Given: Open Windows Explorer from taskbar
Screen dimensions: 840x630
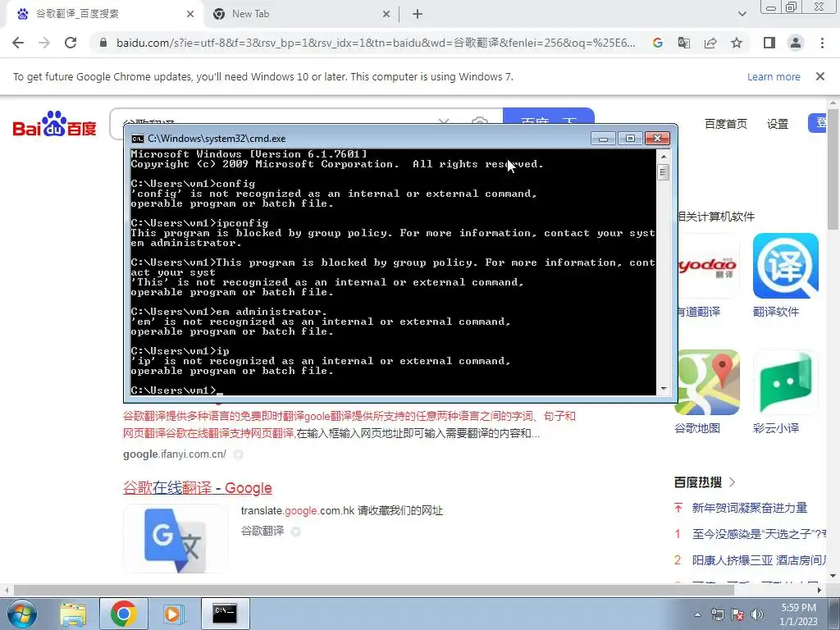Looking at the screenshot, I should coord(73,614).
